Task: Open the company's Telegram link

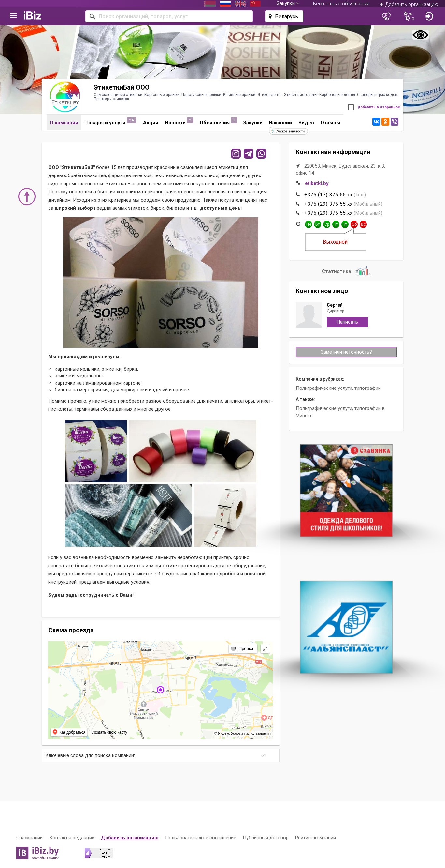Action: [249, 154]
